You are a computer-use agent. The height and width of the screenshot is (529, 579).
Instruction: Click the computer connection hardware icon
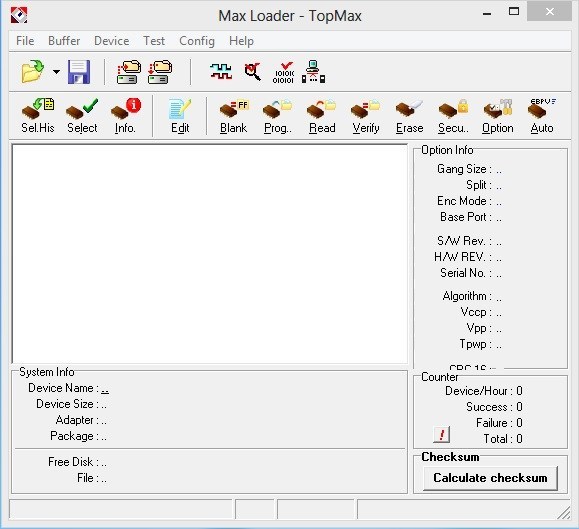pyautogui.click(x=314, y=72)
